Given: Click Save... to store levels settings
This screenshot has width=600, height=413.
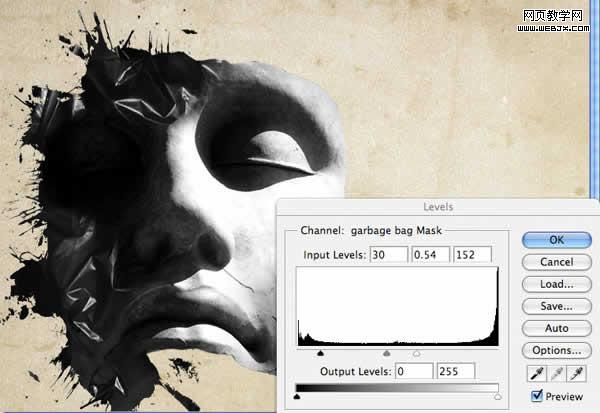Looking at the screenshot, I should tap(557, 306).
